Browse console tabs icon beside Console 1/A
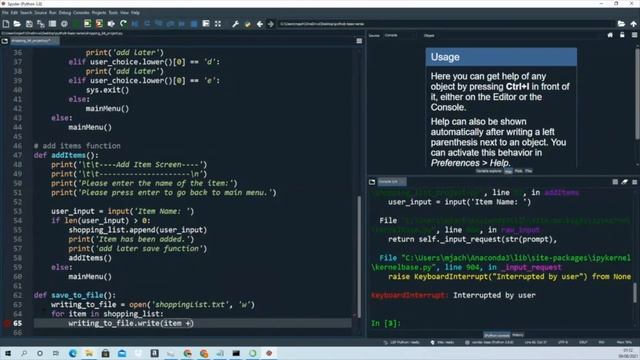This screenshot has width=640, height=360. pyautogui.click(x=372, y=182)
